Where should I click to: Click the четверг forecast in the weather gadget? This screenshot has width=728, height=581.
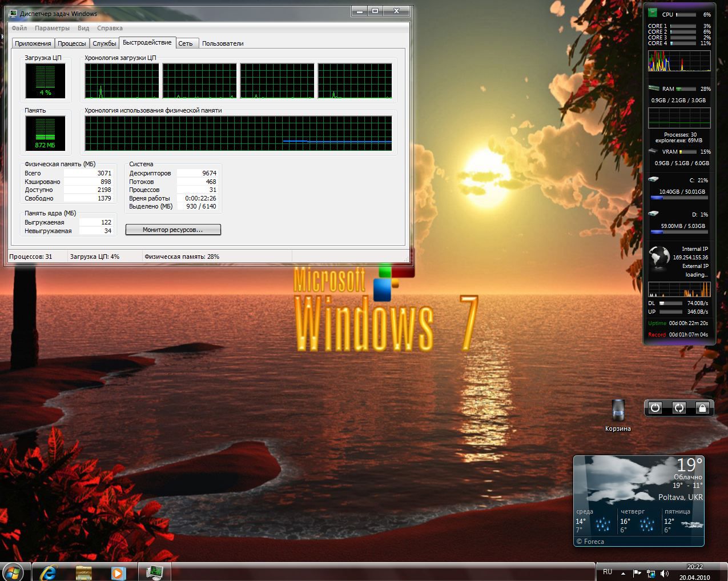[639, 520]
